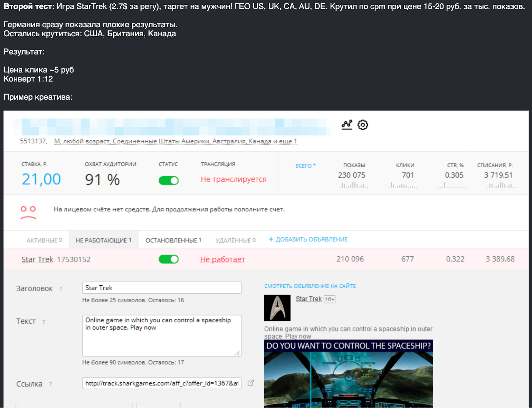This screenshot has width=532, height=408.
Task: Click the total impressions value 230 075
Action: [x=352, y=175]
